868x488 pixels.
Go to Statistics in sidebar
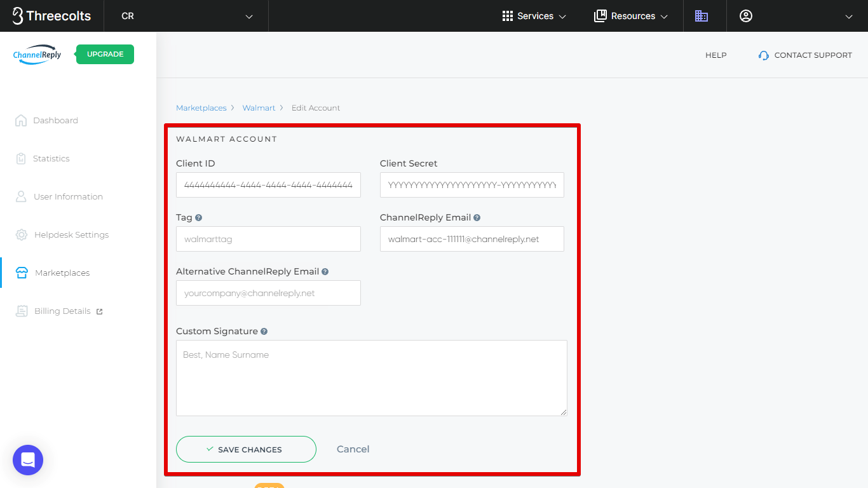pyautogui.click(x=51, y=158)
